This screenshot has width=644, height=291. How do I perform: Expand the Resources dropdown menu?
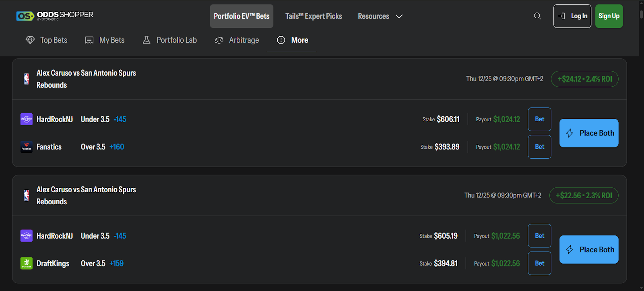tap(380, 16)
